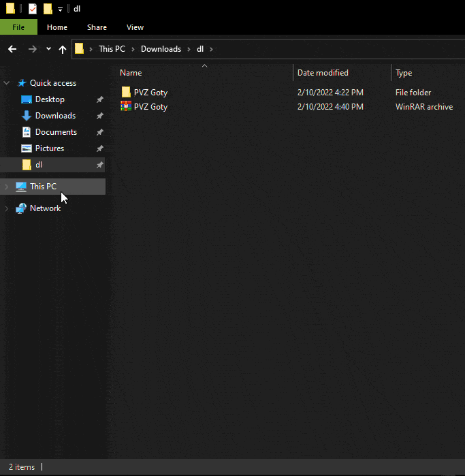Click the pin icon next to Documents
The height and width of the screenshot is (476, 465).
100,132
